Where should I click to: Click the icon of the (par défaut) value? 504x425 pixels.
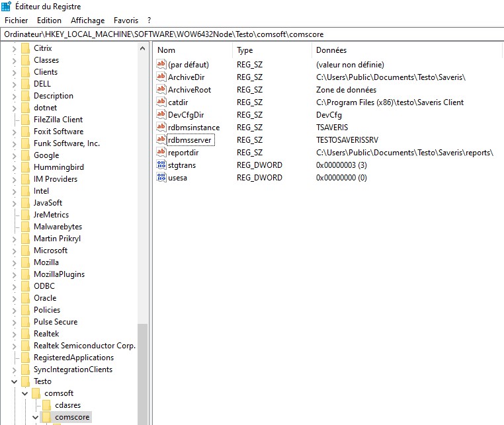[x=161, y=65]
